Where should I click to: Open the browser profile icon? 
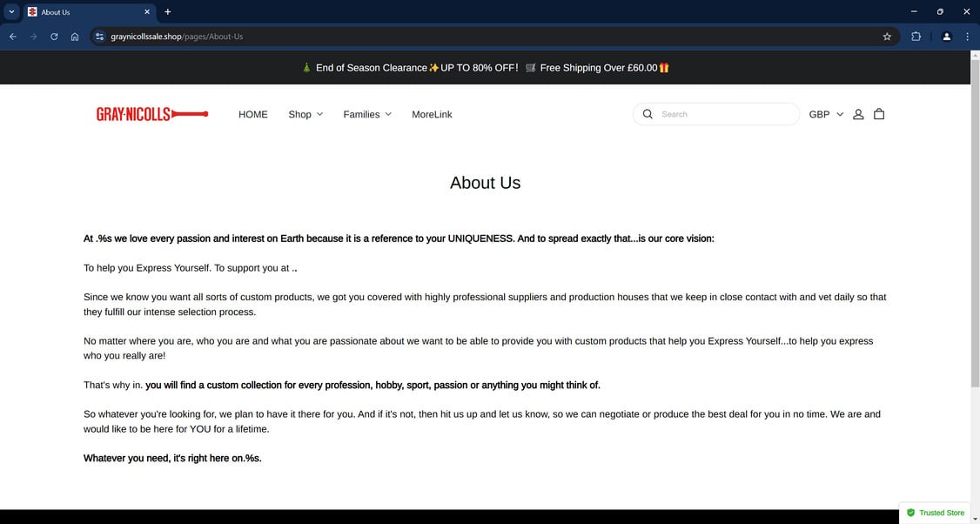point(946,37)
